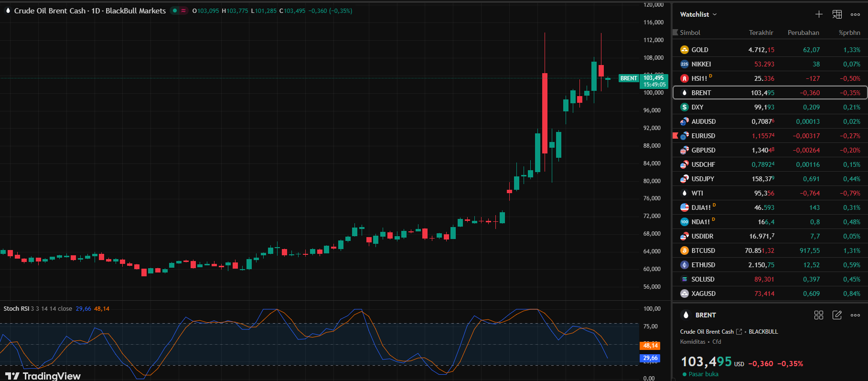Click the external link icon beside Crude Oil Brent Cash
This screenshot has height=381, width=868.
pyautogui.click(x=739, y=332)
